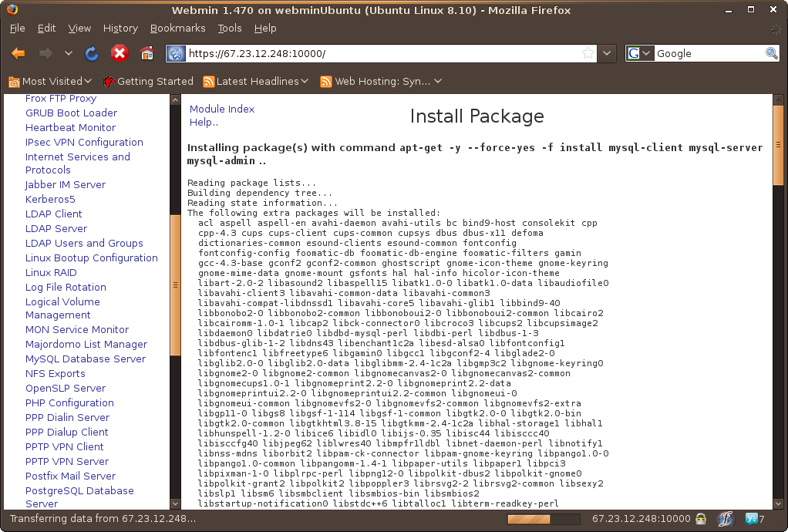
Task: Open PPP Dialin Server module
Action: [x=67, y=417]
